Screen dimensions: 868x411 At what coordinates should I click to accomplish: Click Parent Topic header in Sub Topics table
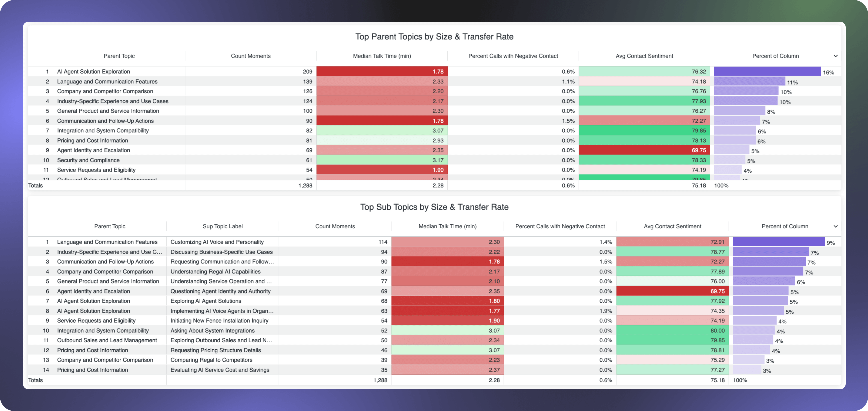[x=109, y=226]
